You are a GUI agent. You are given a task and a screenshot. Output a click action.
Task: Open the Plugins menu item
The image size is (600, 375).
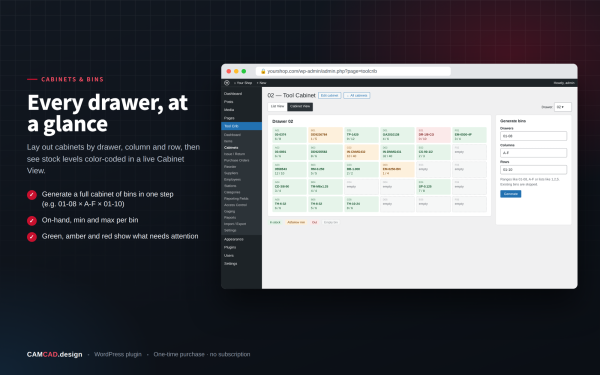pos(230,247)
